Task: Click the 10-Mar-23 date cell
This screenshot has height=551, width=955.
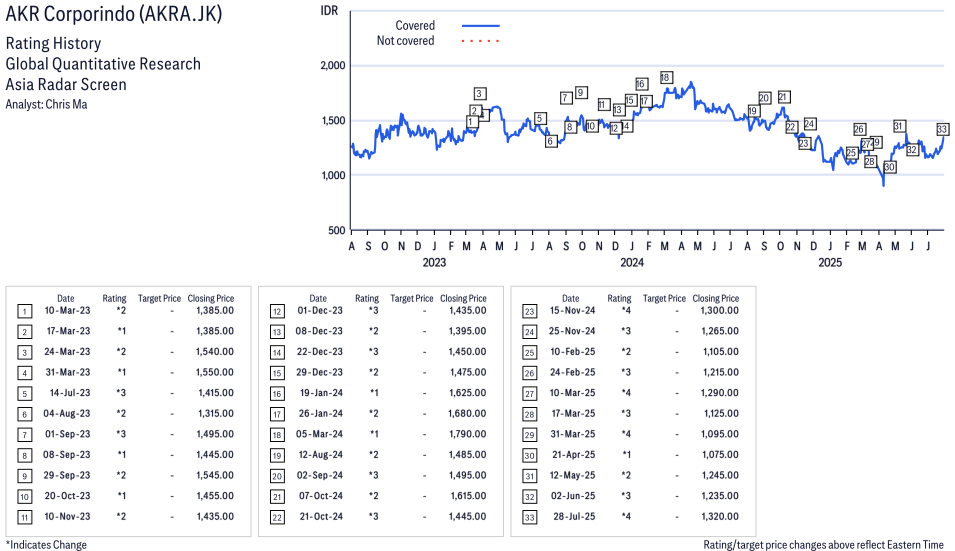Action: tap(67, 311)
